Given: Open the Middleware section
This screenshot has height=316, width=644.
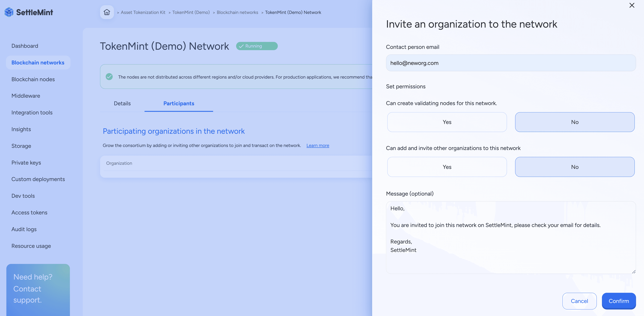Looking at the screenshot, I should coord(26,96).
